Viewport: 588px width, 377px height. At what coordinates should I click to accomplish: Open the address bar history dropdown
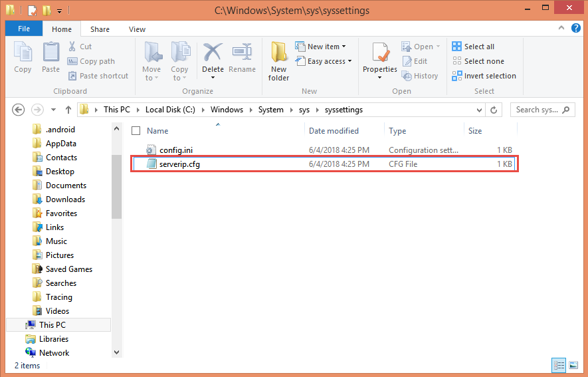tap(479, 110)
